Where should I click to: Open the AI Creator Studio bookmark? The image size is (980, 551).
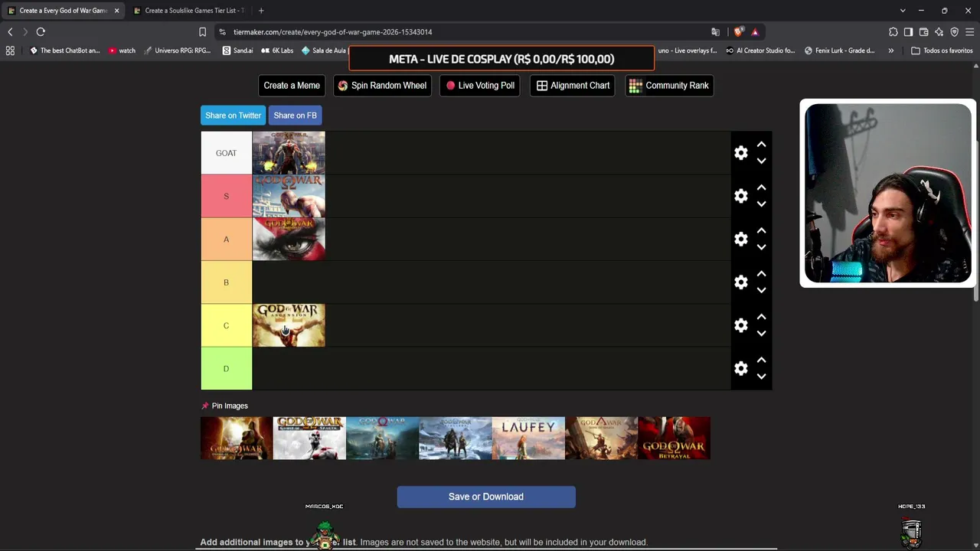[760, 51]
